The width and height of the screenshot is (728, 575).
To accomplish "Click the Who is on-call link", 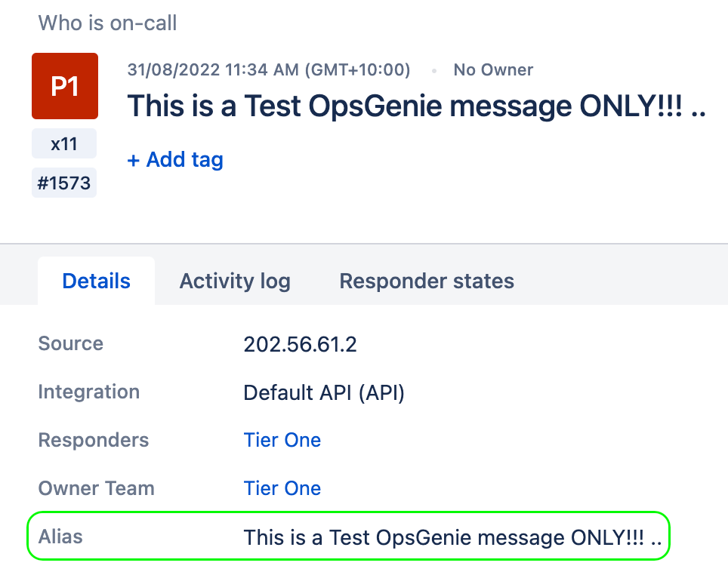I will (107, 23).
